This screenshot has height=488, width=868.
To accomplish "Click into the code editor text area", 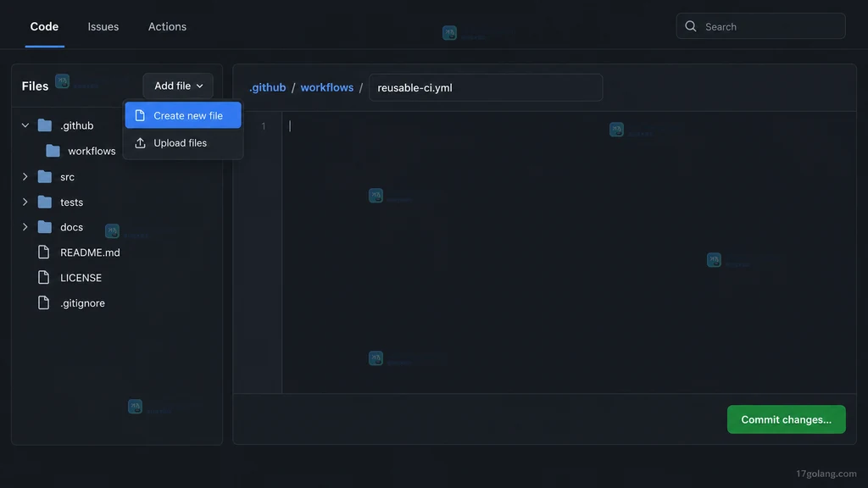I will [569, 252].
